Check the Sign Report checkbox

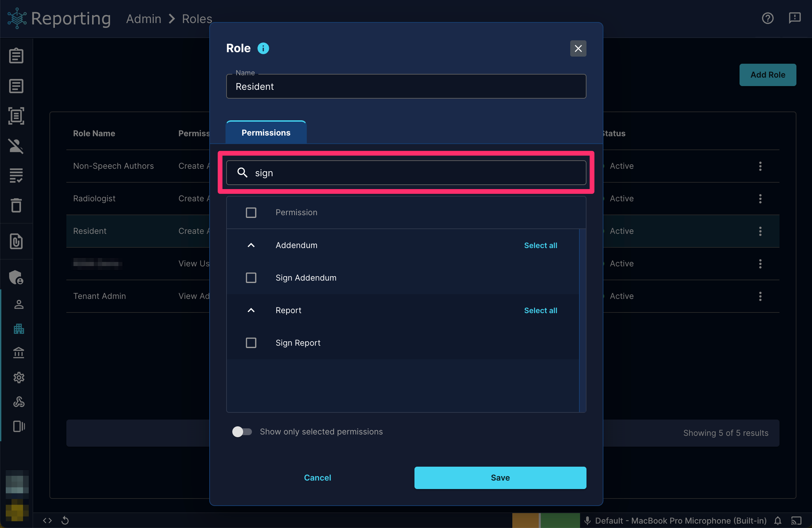tap(251, 343)
